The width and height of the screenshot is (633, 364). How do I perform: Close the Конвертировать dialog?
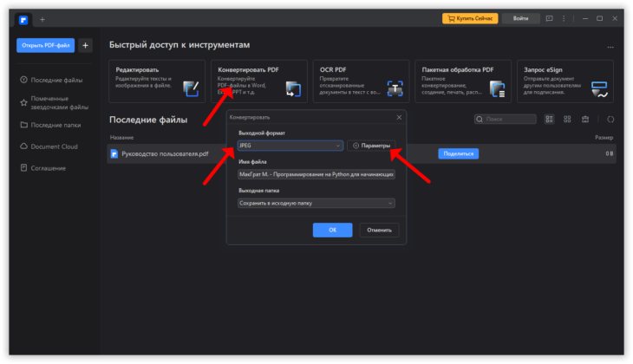399,117
